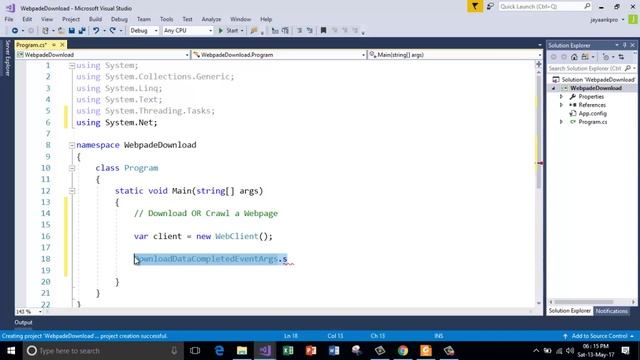The width and height of the screenshot is (640, 360).
Task: Open the WebpadeDownload project navigation dropdown
Action: [103, 55]
